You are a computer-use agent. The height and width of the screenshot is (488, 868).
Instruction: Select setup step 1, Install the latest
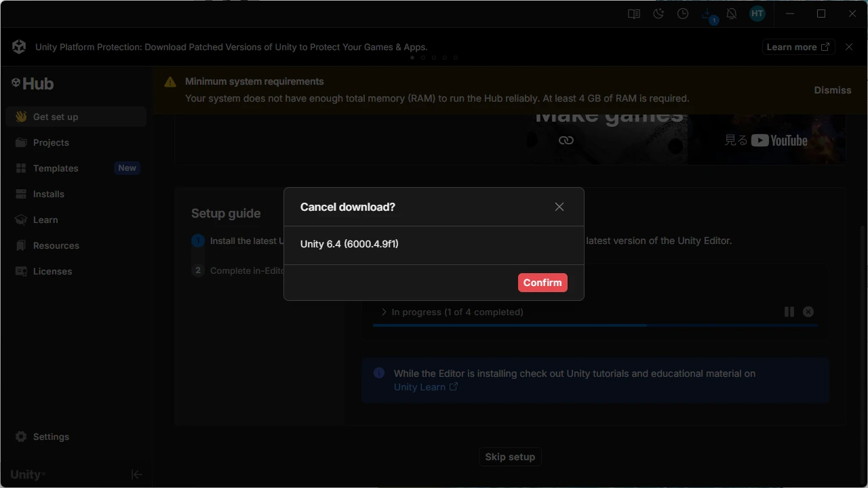(237, 241)
